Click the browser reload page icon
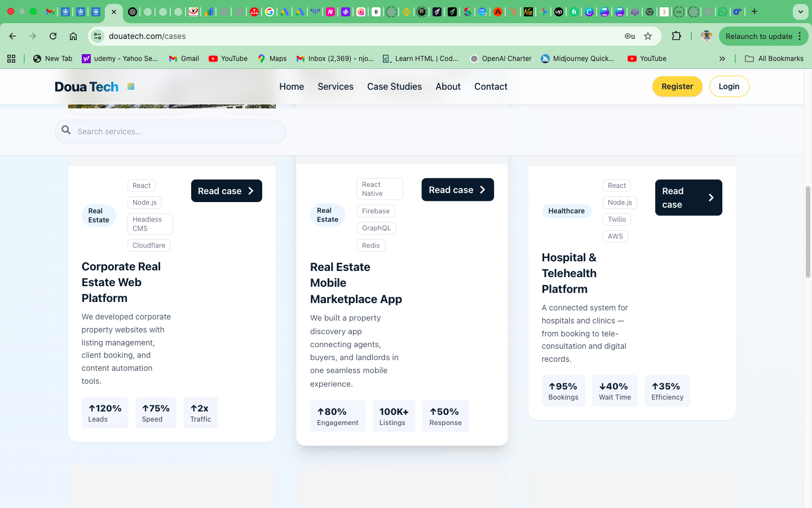The height and width of the screenshot is (508, 812). tap(53, 36)
